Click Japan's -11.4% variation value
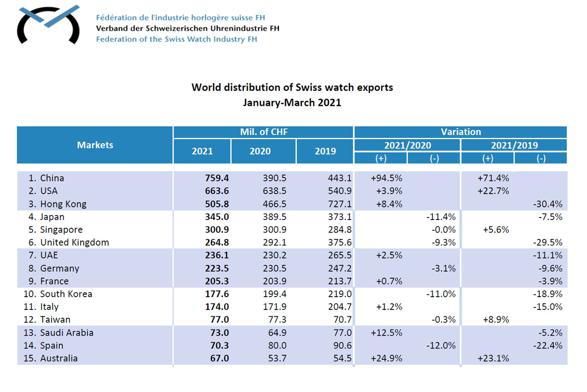 (x=442, y=217)
